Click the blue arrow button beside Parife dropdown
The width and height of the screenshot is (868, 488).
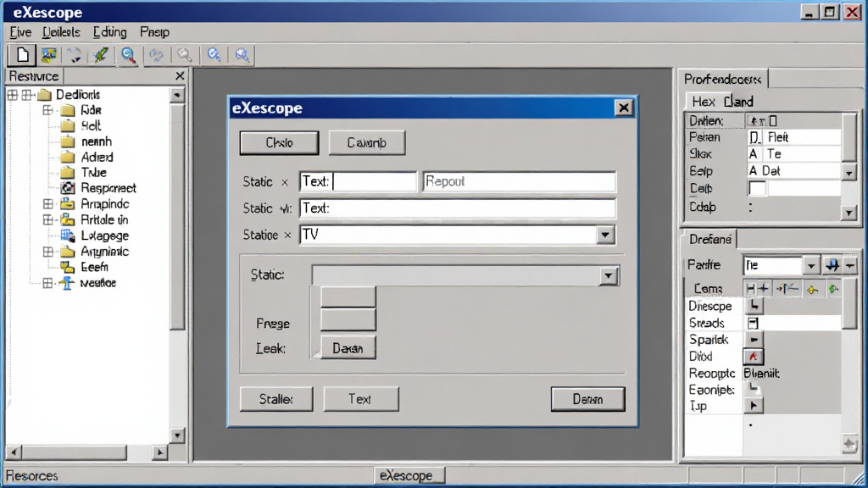point(832,265)
